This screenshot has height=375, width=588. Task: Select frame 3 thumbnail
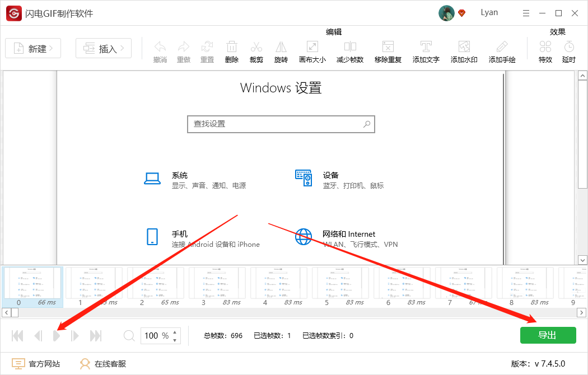coord(217,287)
